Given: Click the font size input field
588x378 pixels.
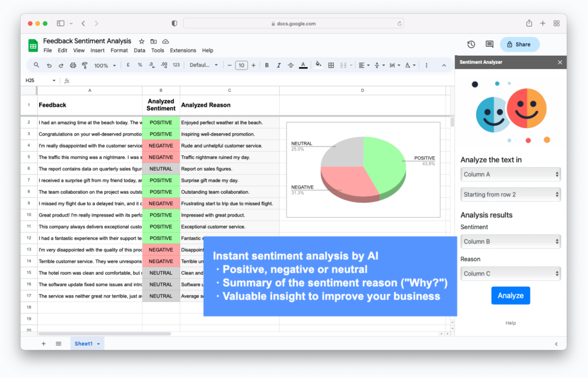Looking at the screenshot, I should click(241, 65).
